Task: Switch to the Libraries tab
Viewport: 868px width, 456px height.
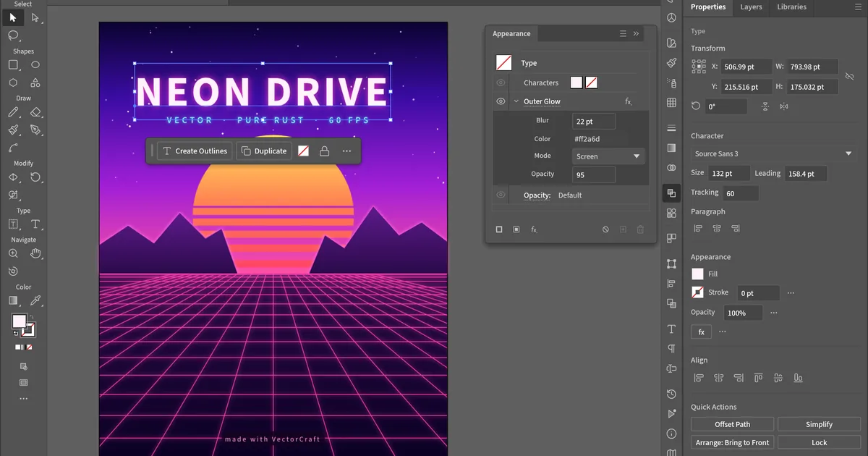Action: click(791, 7)
